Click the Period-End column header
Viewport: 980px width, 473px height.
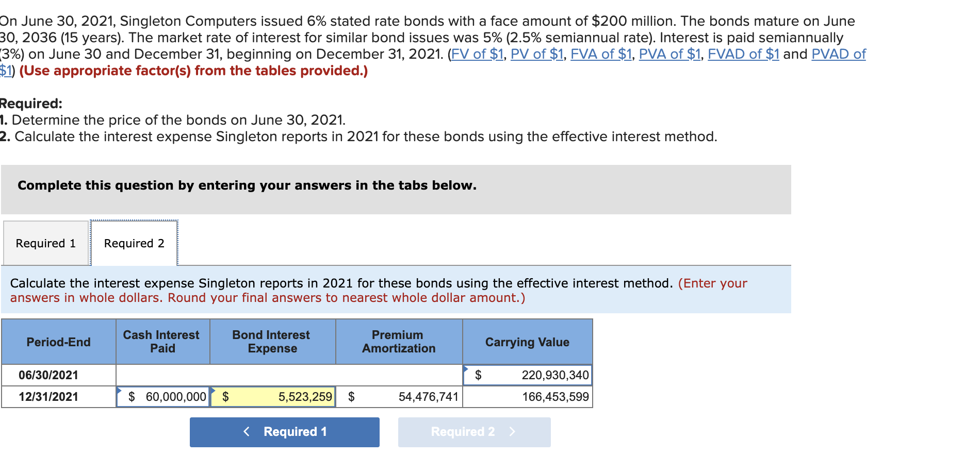58,341
